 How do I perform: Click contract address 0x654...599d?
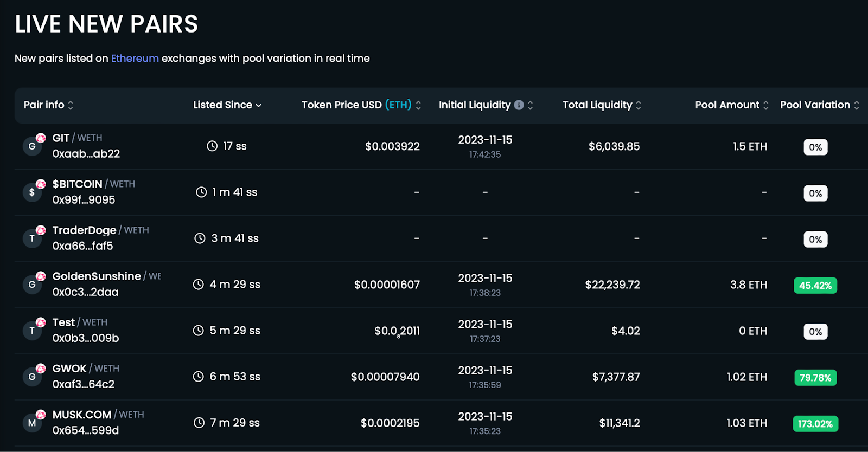[x=86, y=430]
